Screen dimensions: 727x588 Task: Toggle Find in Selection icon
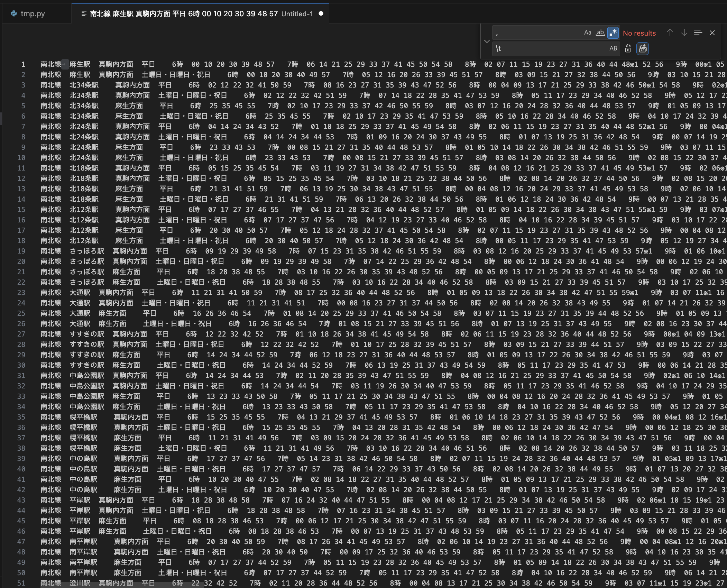tap(698, 33)
